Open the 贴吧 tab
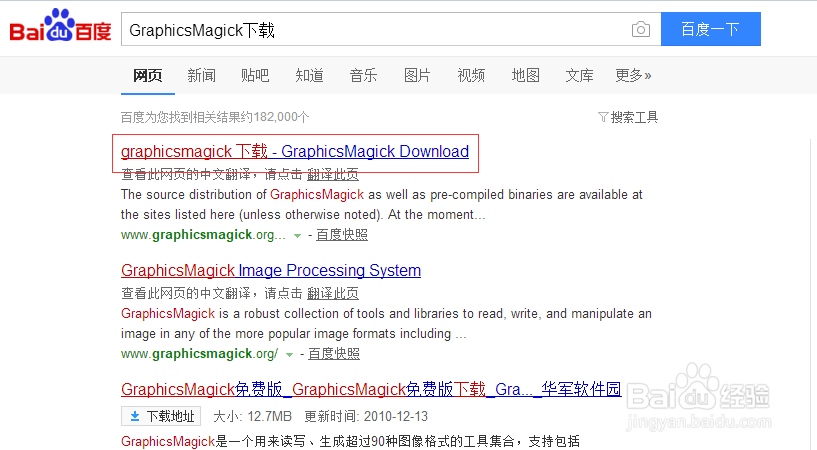Image resolution: width=817 pixels, height=450 pixels. pos(255,76)
